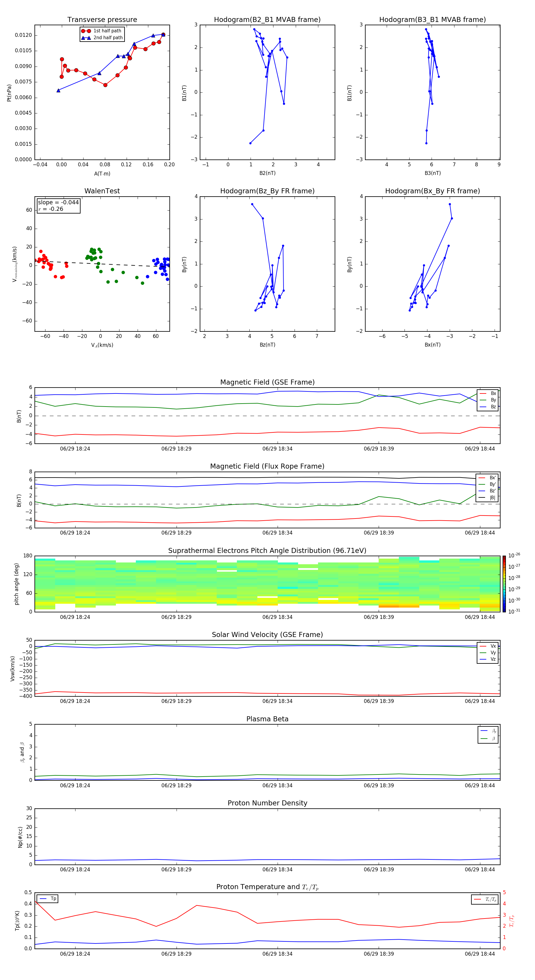Click the 'Transverse pressure' plot title
The width and height of the screenshot is (535, 980).
click(x=102, y=19)
